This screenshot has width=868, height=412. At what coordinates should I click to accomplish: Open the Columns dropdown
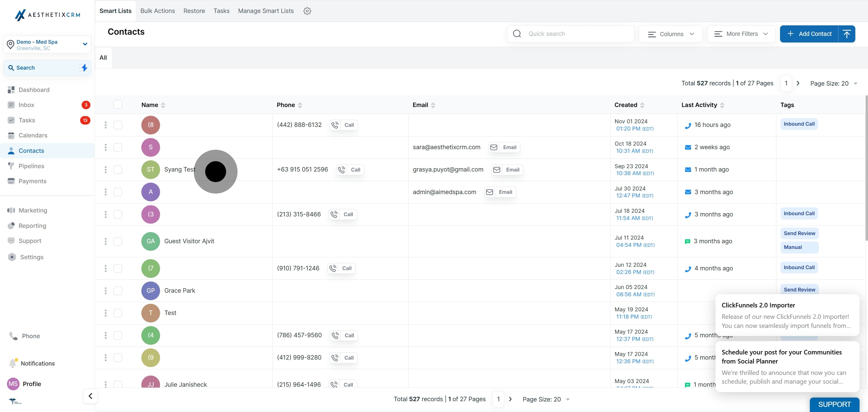click(671, 34)
